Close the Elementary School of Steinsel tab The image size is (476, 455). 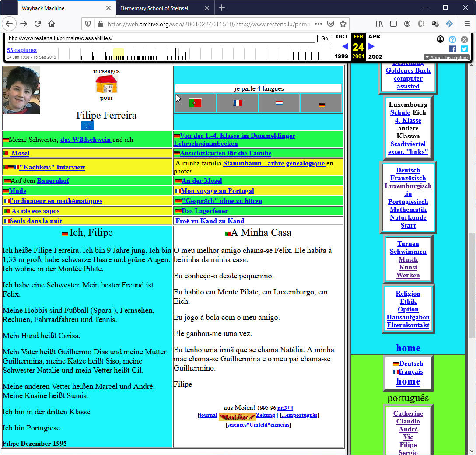point(207,8)
